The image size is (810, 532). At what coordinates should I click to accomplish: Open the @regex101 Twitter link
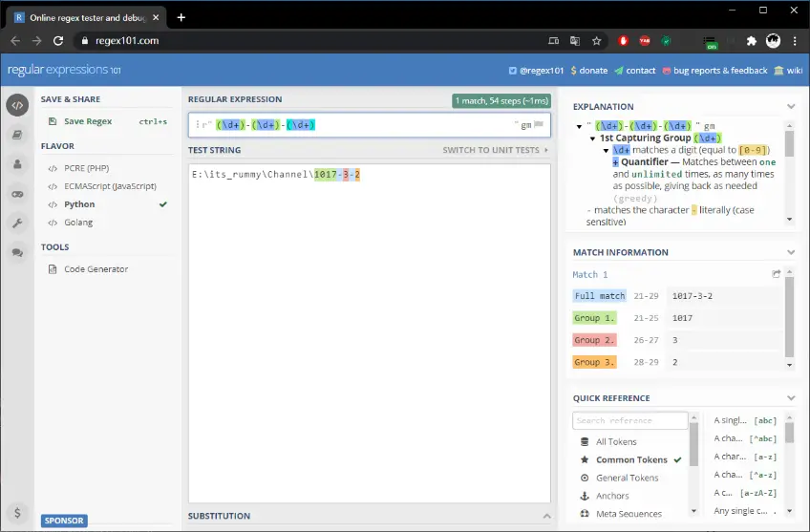536,71
